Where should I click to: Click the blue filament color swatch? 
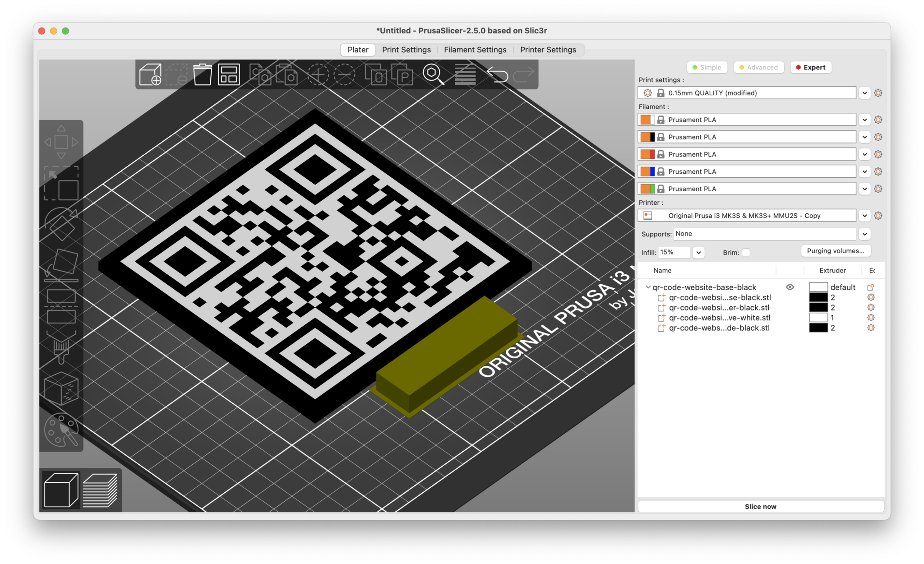coord(652,171)
